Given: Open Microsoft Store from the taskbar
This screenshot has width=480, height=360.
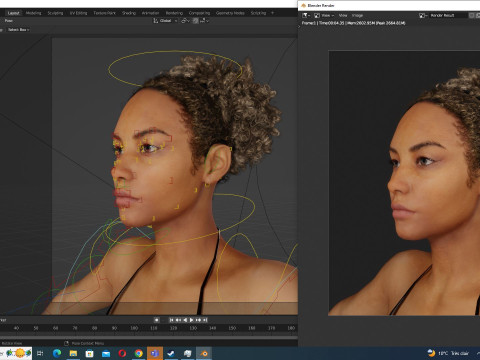Looking at the screenshot, I should tap(89, 353).
